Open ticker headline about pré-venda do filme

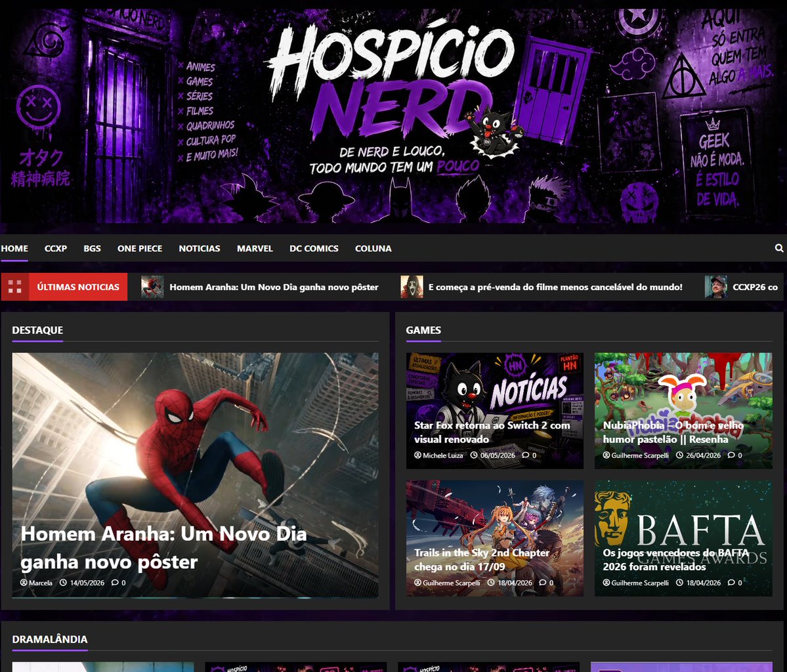(x=555, y=287)
